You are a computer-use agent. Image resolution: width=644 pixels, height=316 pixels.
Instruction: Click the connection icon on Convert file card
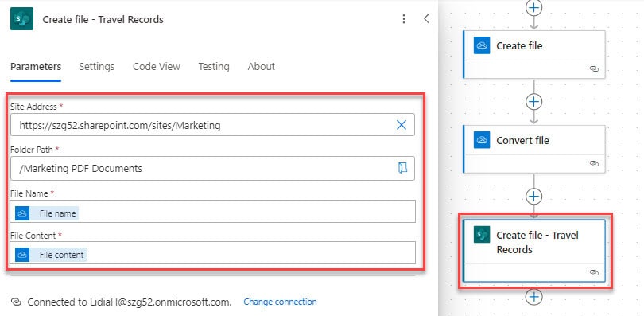(594, 163)
